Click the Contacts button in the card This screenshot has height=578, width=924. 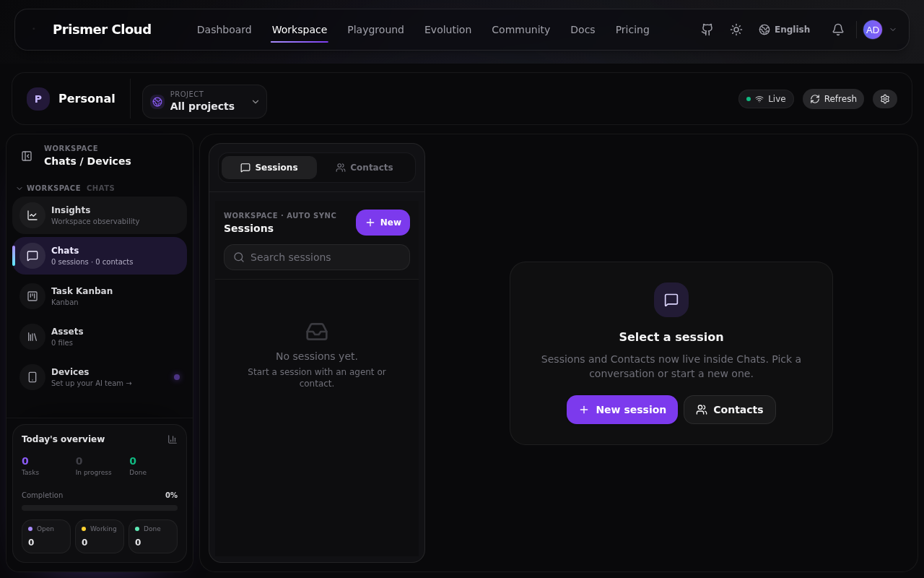click(730, 410)
